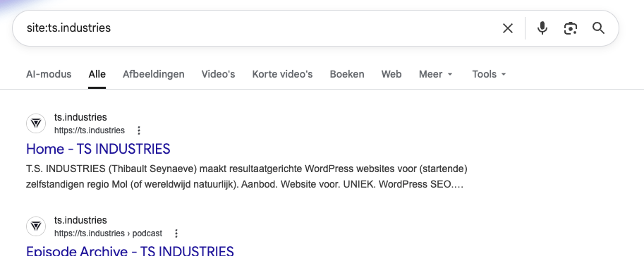Click the favicon of the Home result
This screenshot has height=256, width=644.
pyautogui.click(x=36, y=123)
